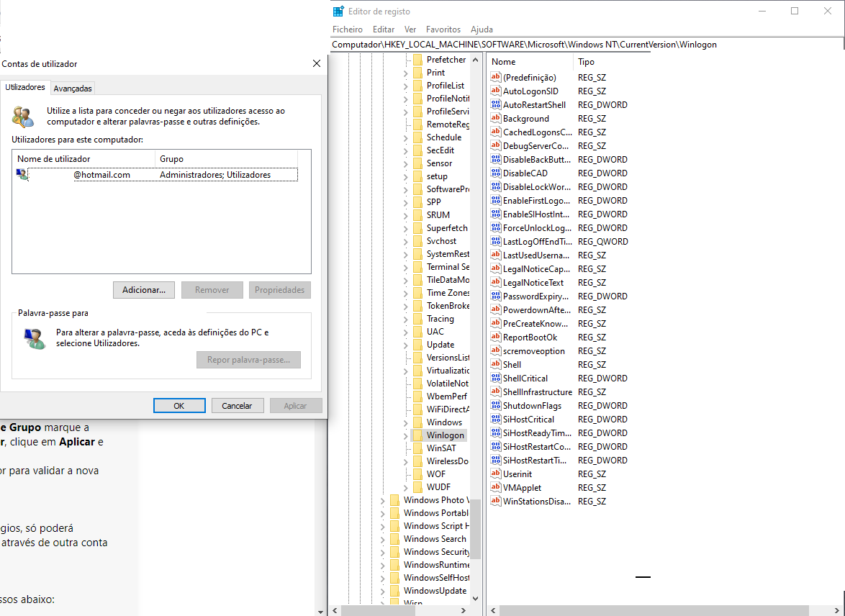The height and width of the screenshot is (616, 845).
Task: Click the LastLogOffEndTime QWORD icon
Action: (x=496, y=242)
